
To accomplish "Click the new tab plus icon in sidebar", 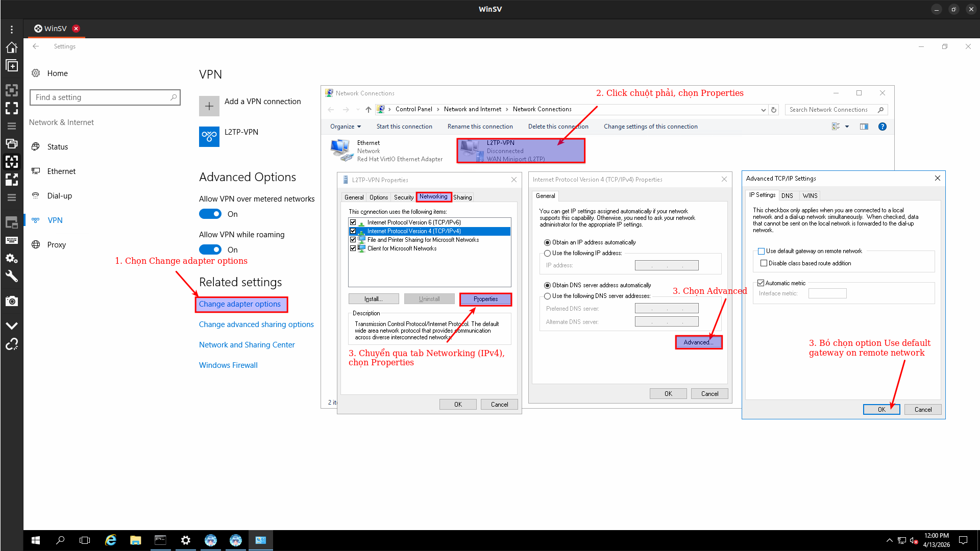I will pyautogui.click(x=12, y=66).
